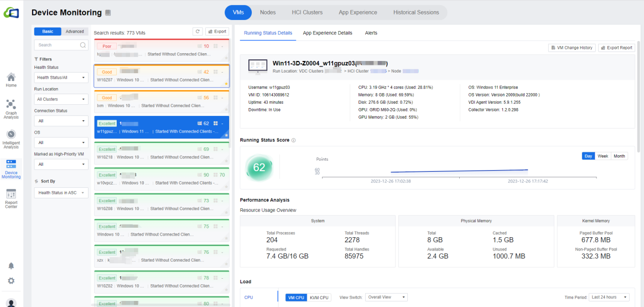Switch load chart to KVM CPU
This screenshot has height=307, width=644.
tap(319, 298)
